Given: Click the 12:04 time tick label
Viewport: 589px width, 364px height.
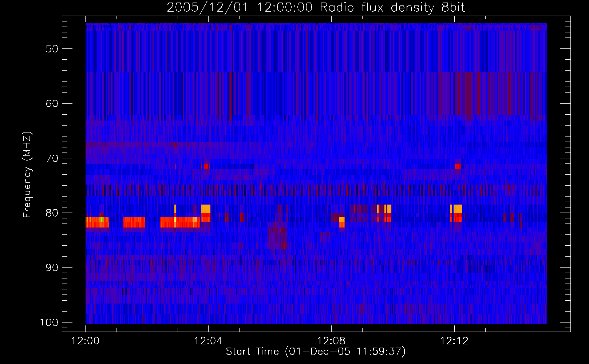Looking at the screenshot, I should pos(208,341).
